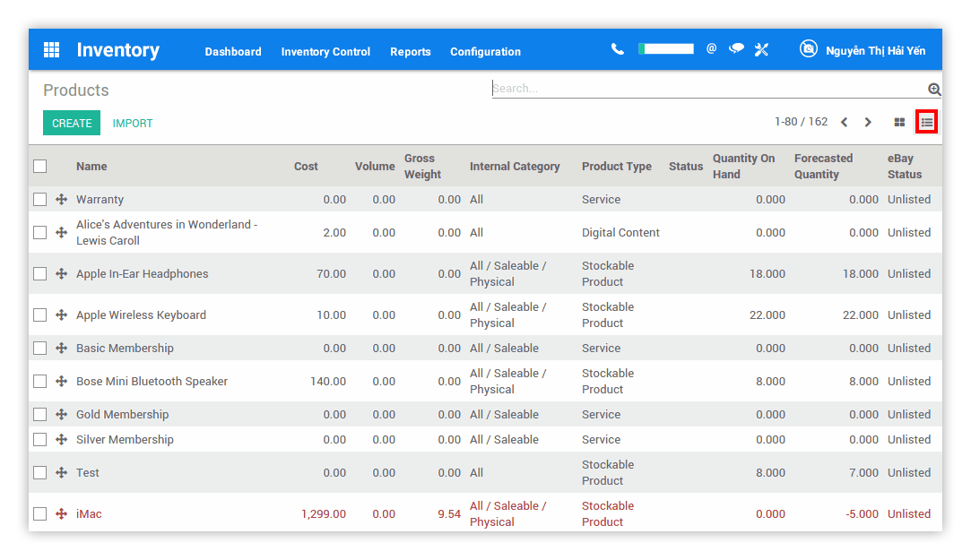The width and height of the screenshot is (971, 560).
Task: Check the Warranty product row checkbox
Action: 39,199
